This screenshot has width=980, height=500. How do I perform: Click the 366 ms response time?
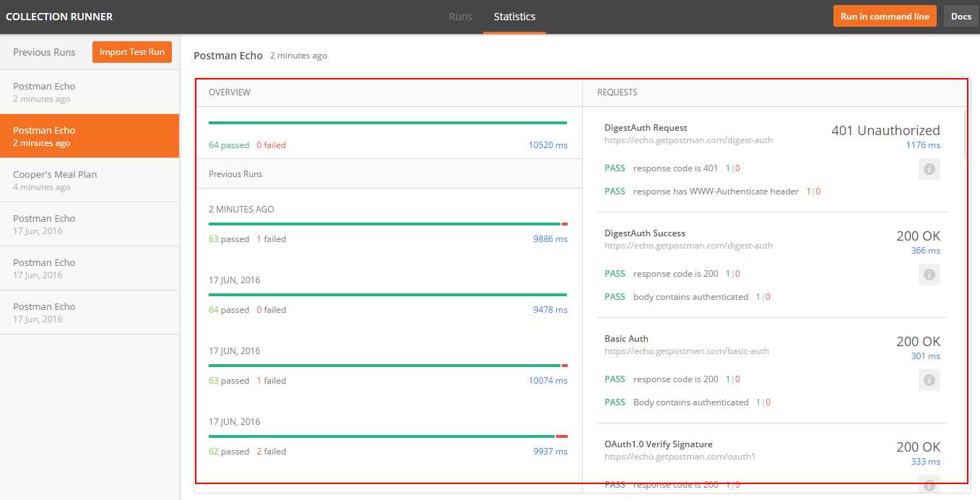[926, 251]
